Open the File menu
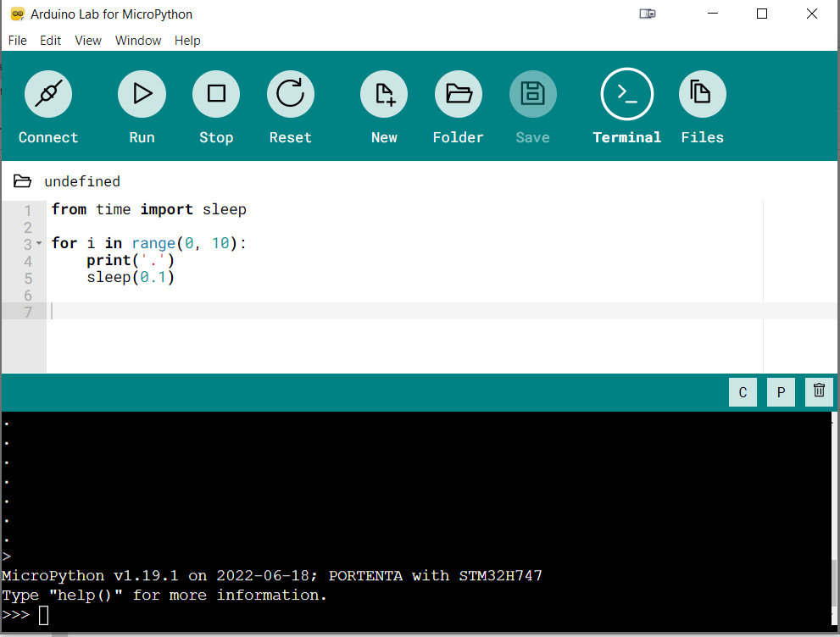The image size is (840, 637). (x=17, y=40)
